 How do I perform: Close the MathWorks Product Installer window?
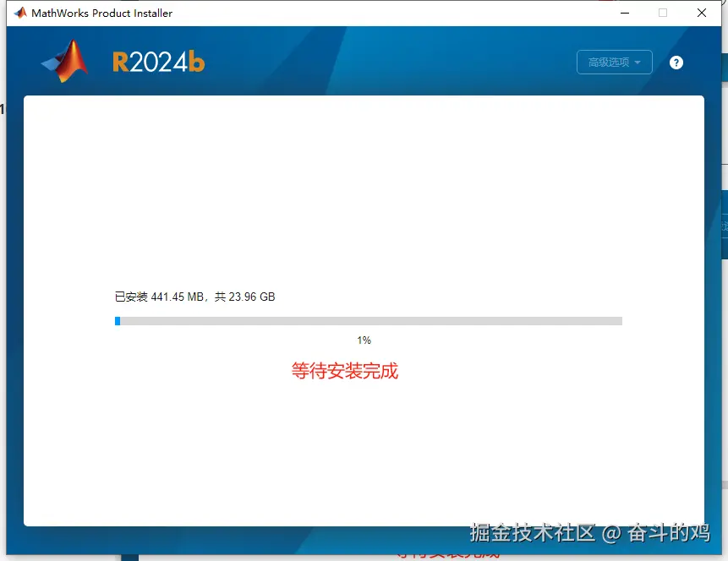tap(702, 13)
